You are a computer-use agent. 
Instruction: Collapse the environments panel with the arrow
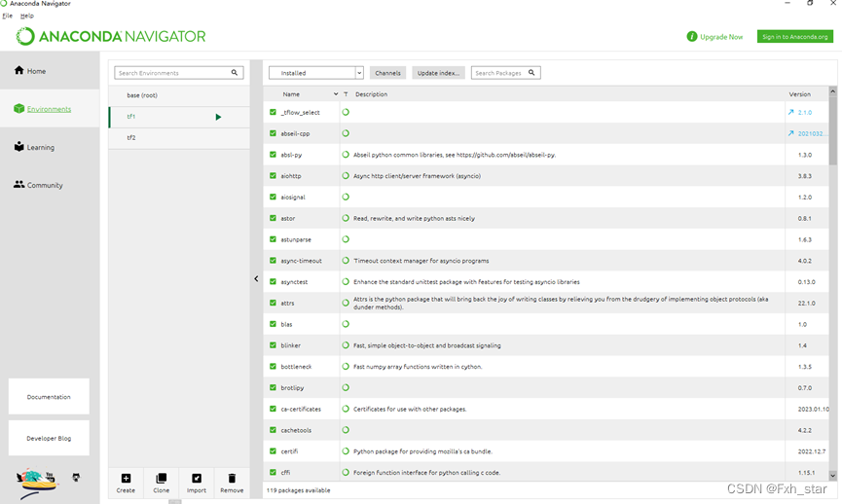point(256,278)
